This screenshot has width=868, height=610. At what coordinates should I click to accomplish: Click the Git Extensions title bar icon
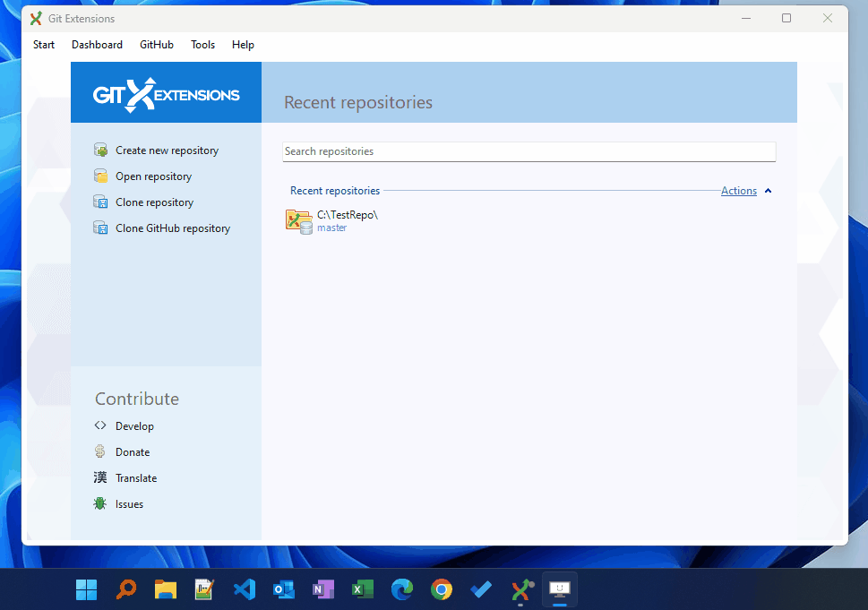point(36,18)
